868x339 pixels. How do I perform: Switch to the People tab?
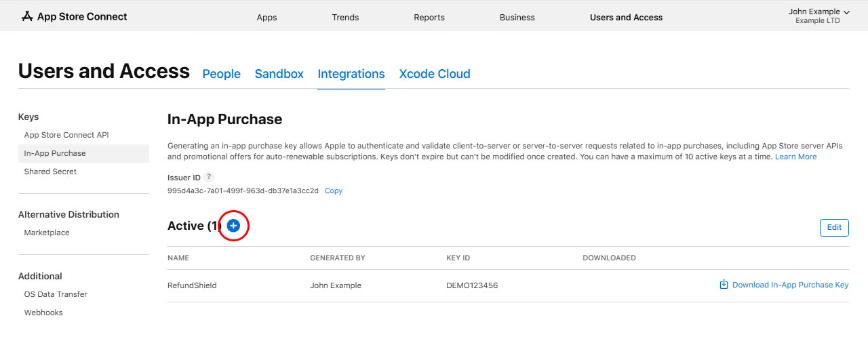pyautogui.click(x=222, y=74)
